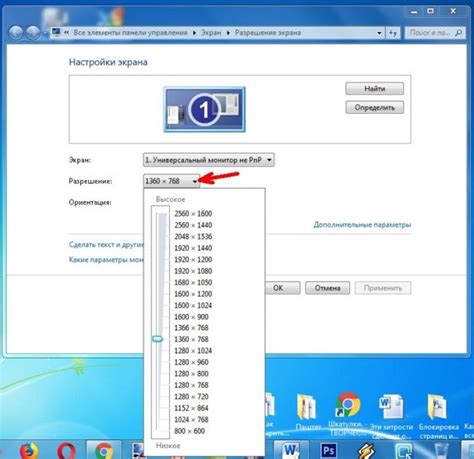The width and height of the screenshot is (474, 459).
Task: Open Microsoft Word taskbar icon
Action: pos(291,451)
